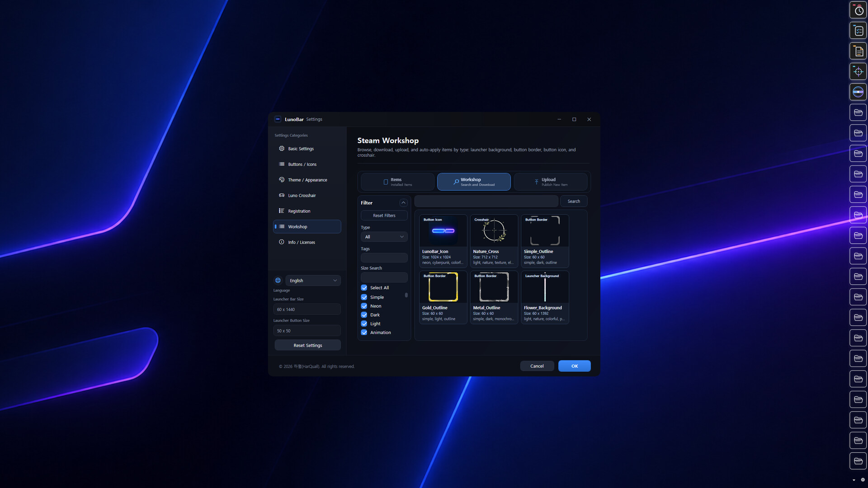Click the Tags input field
868x488 pixels.
[384, 258]
